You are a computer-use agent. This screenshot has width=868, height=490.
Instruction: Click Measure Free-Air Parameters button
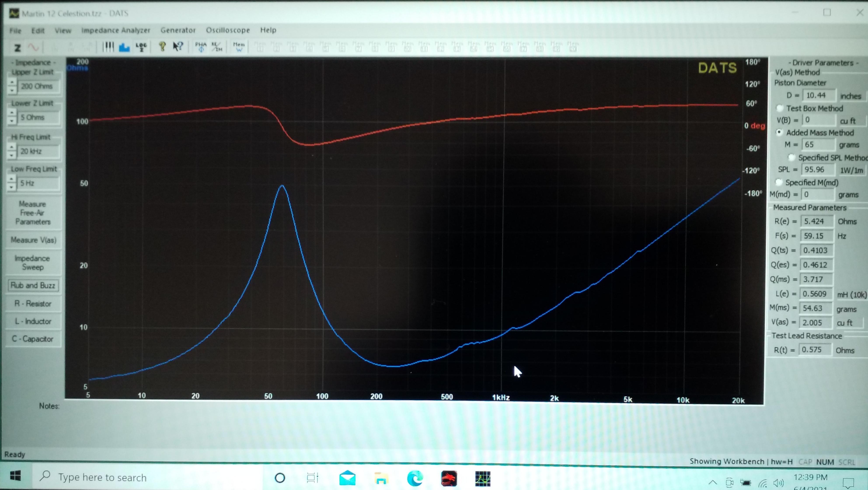(33, 213)
